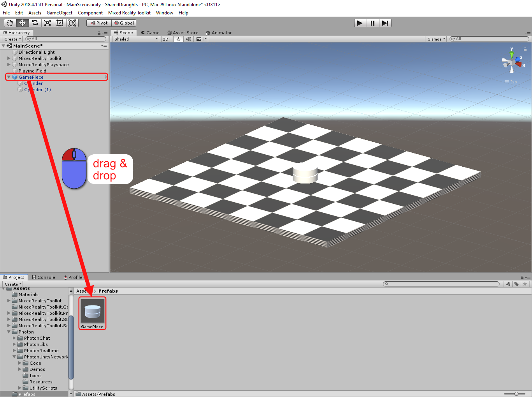Viewport: 532px width, 397px height.
Task: Switch to the Asset Store tab
Action: (x=183, y=33)
